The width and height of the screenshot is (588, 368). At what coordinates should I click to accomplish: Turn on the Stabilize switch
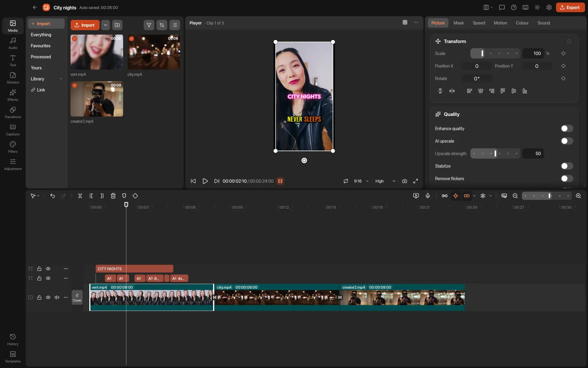567,166
